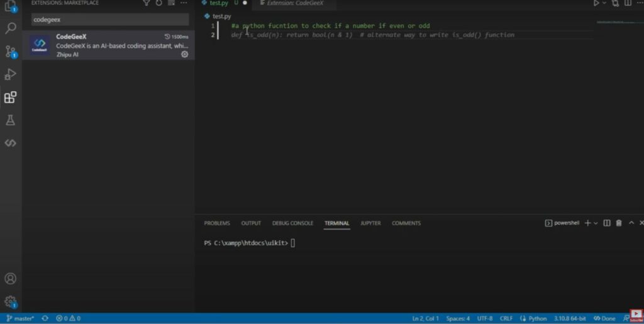
Task: Expand the run button dropdown arrow
Action: click(604, 3)
